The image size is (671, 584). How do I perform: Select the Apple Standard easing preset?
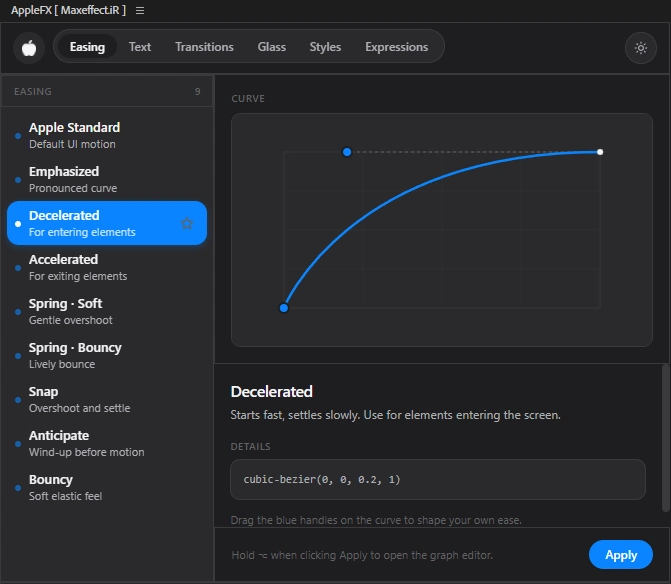[x=107, y=135]
